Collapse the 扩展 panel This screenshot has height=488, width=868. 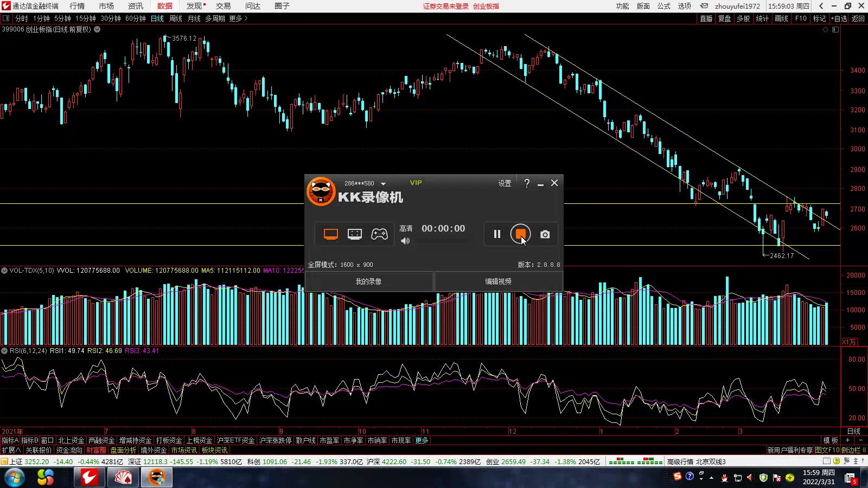11,450
